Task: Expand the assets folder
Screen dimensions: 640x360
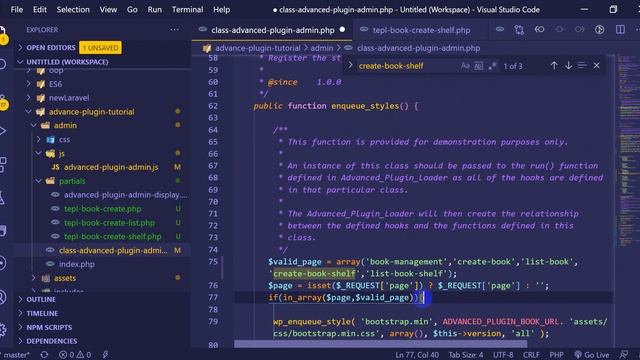Action: (64, 278)
